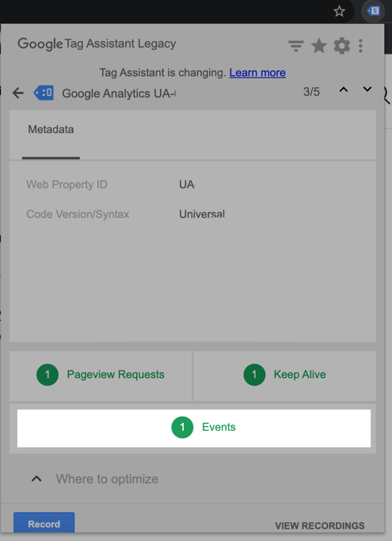The width and height of the screenshot is (392, 541).
Task: Go back using the left arrow
Action: pyautogui.click(x=18, y=93)
